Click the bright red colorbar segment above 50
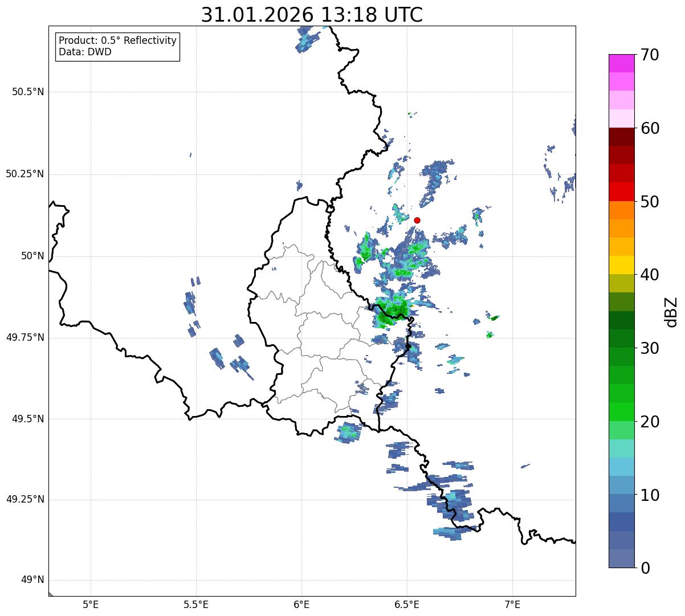Viewport: 685px width, 616px height. (622, 191)
